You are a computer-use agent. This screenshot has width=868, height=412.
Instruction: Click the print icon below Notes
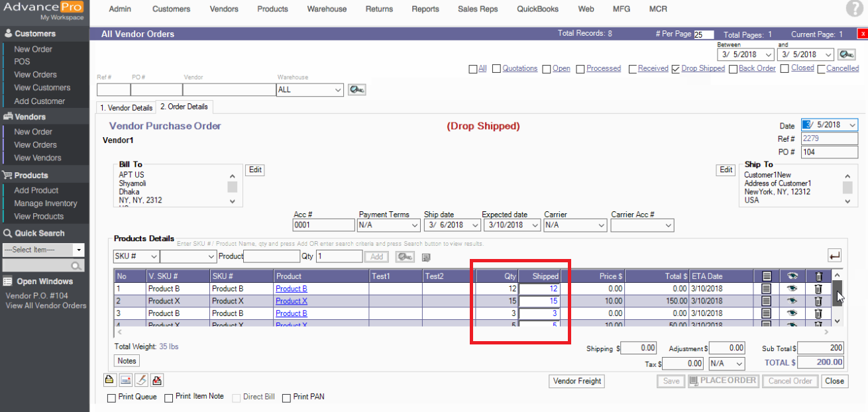point(109,380)
